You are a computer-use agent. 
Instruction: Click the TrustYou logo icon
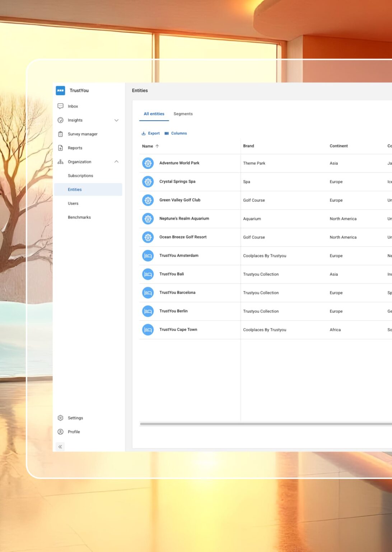[x=60, y=91]
